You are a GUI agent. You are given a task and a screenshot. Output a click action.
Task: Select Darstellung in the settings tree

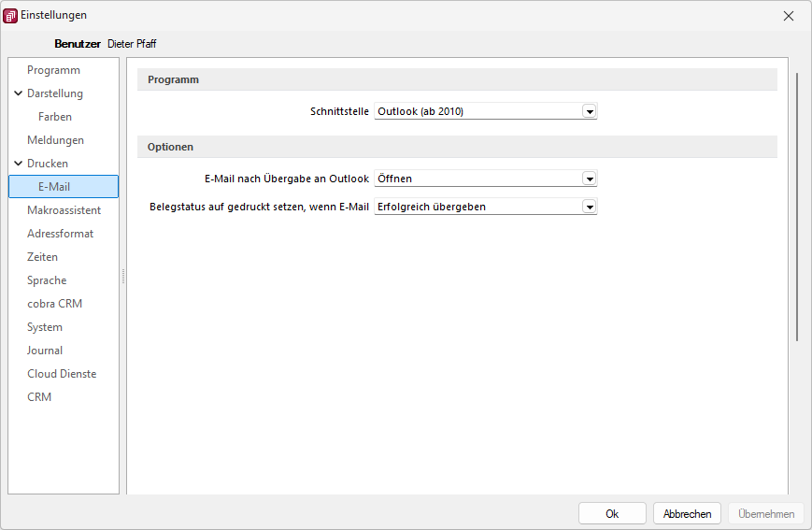55,93
